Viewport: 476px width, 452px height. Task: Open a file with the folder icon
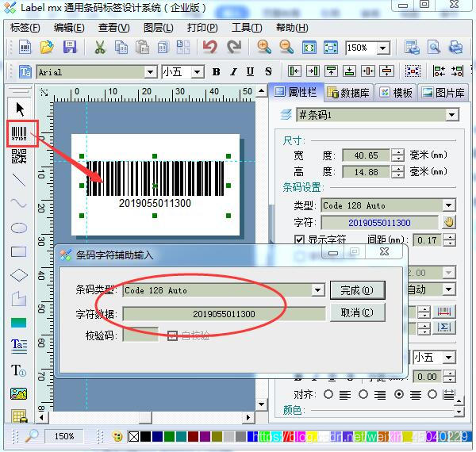click(47, 48)
